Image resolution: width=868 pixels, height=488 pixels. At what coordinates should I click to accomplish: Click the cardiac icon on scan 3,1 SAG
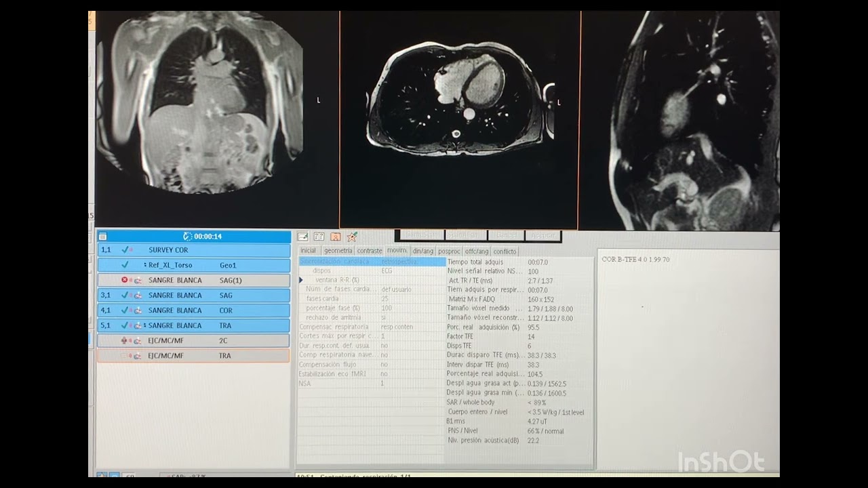(x=137, y=296)
